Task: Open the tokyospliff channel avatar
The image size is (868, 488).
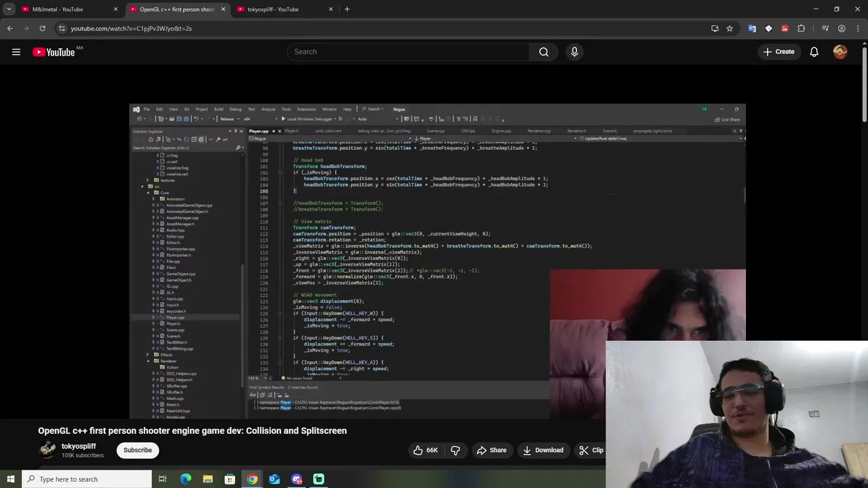Action: [47, 450]
